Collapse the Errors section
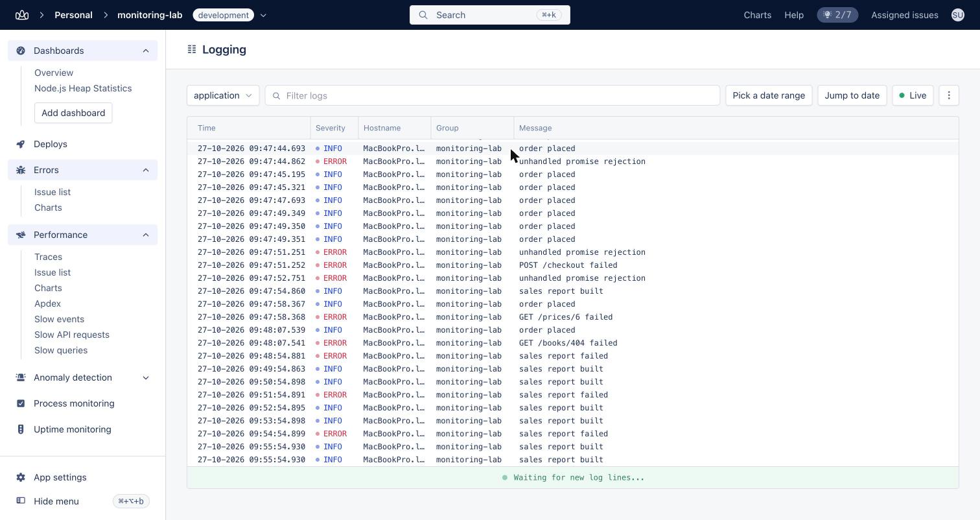 146,170
